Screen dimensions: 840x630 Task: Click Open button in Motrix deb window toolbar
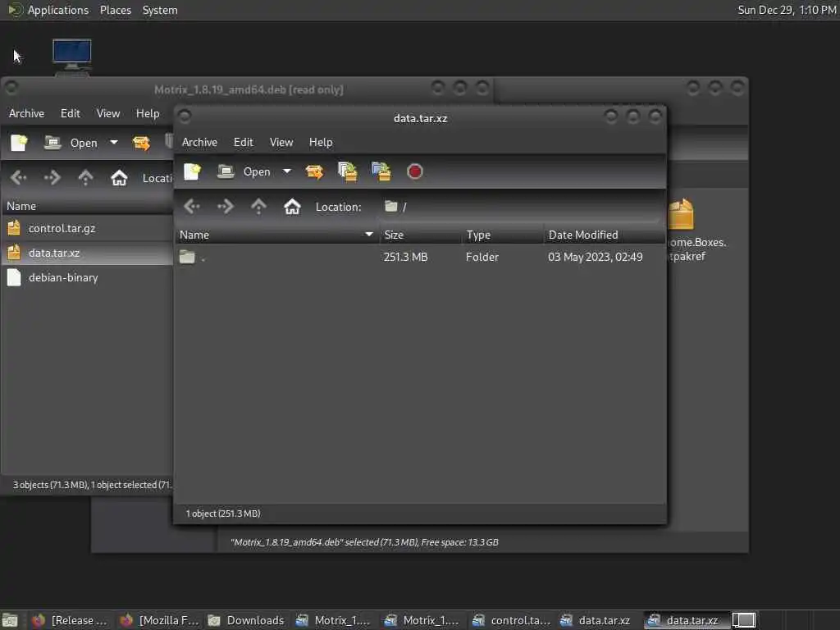tap(71, 143)
